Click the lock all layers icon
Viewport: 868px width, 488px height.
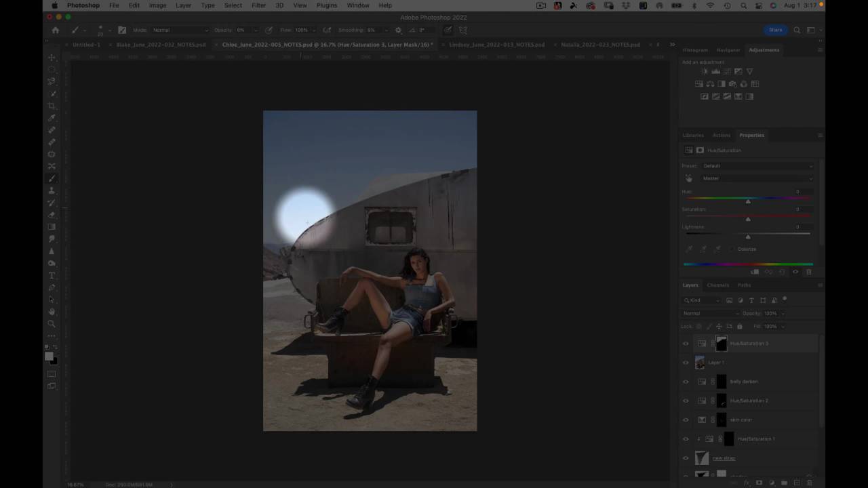tap(740, 326)
